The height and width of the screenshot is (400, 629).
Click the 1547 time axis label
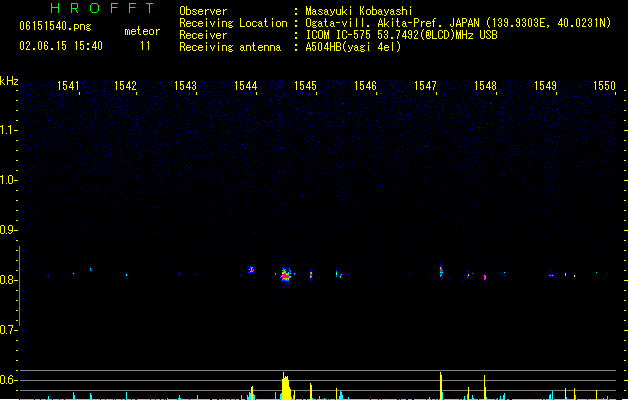pyautogui.click(x=425, y=86)
